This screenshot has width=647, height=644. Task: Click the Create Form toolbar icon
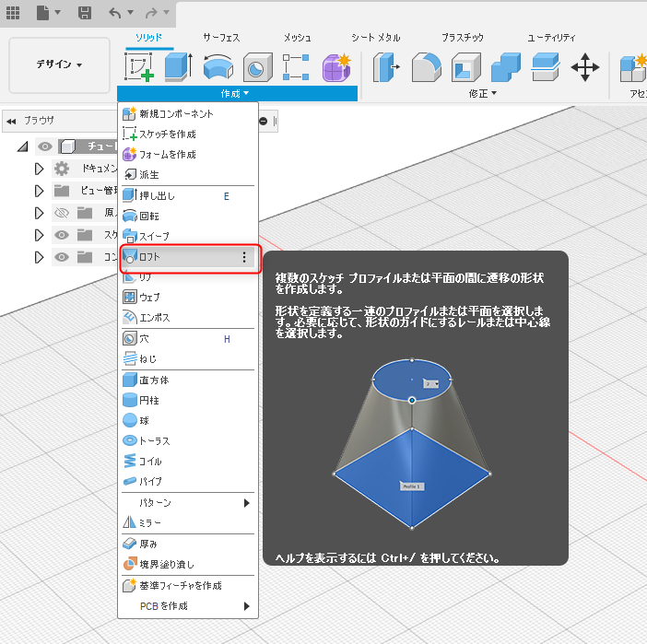point(336,67)
